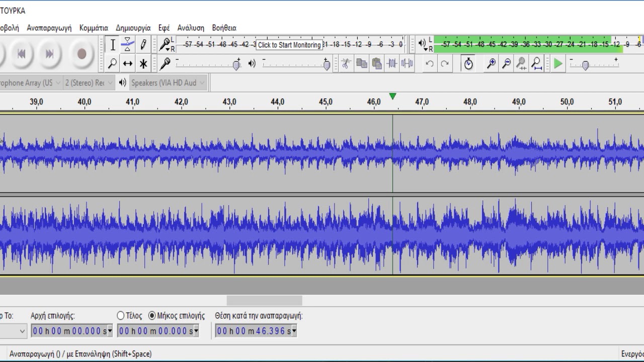Open the Κομμάτια menu
Viewport: 644px width, 362px height.
point(94,28)
